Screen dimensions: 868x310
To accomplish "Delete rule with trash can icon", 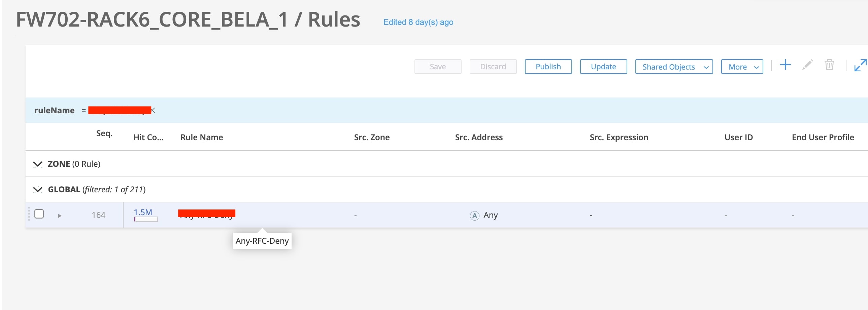I will [829, 65].
